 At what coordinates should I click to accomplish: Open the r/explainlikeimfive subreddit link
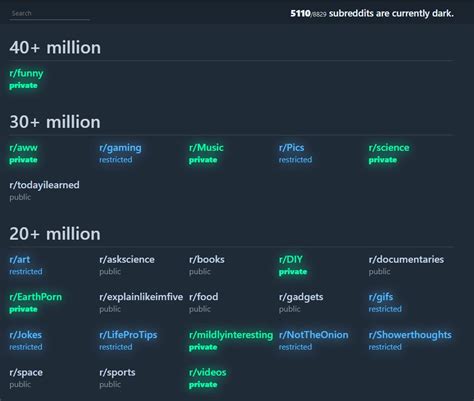click(141, 297)
